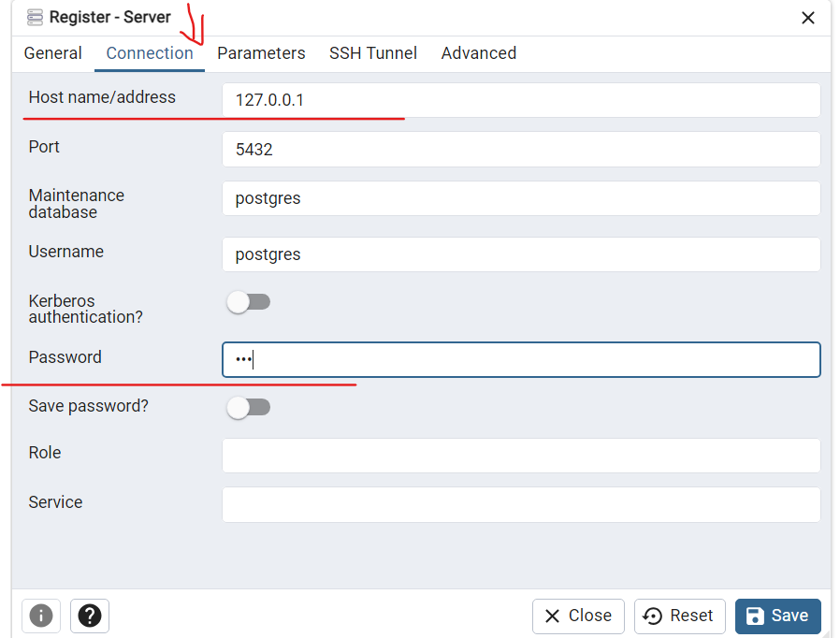Screen dimensions: 840x638
Task: Open the info icon button
Action: pos(41,616)
